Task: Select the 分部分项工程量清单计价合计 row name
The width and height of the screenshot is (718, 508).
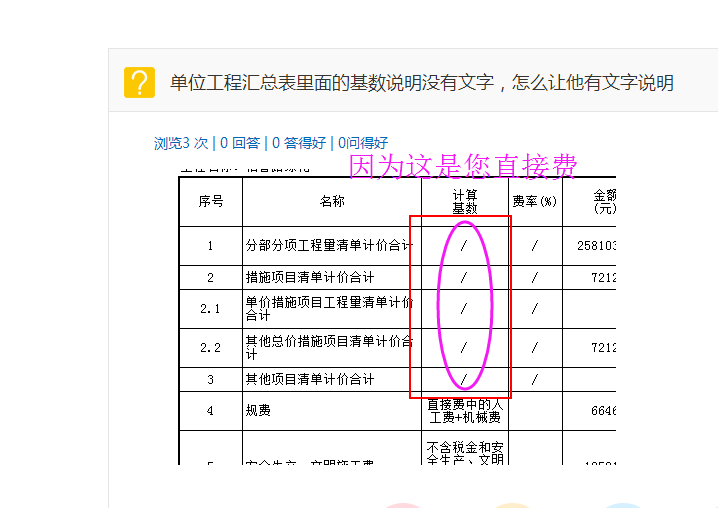Action: [329, 246]
